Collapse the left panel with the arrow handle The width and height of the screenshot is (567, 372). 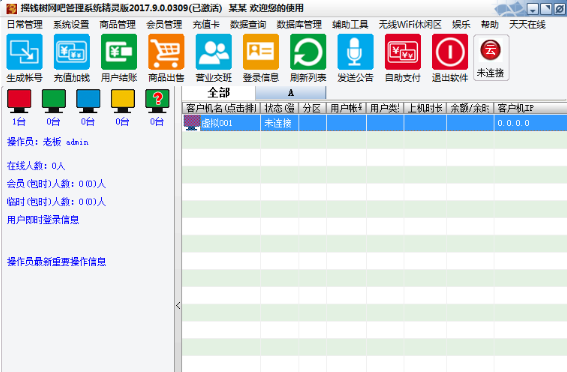(178, 305)
